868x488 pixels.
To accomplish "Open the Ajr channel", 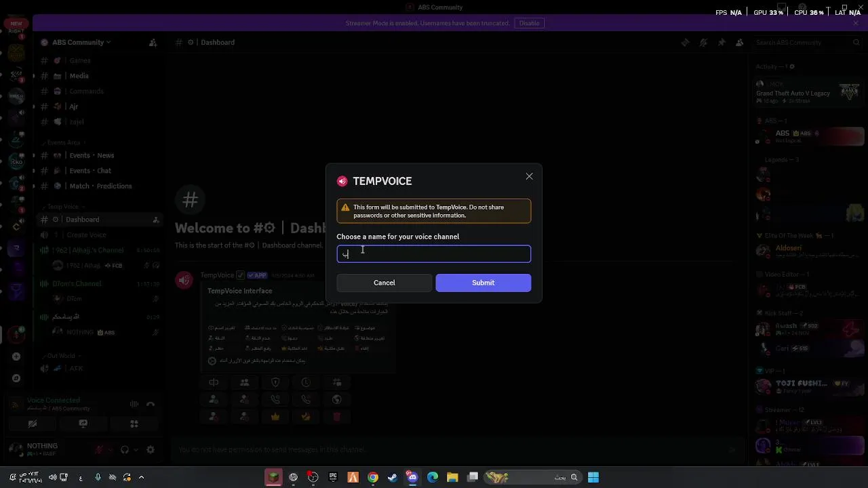I will pyautogui.click(x=99, y=106).
